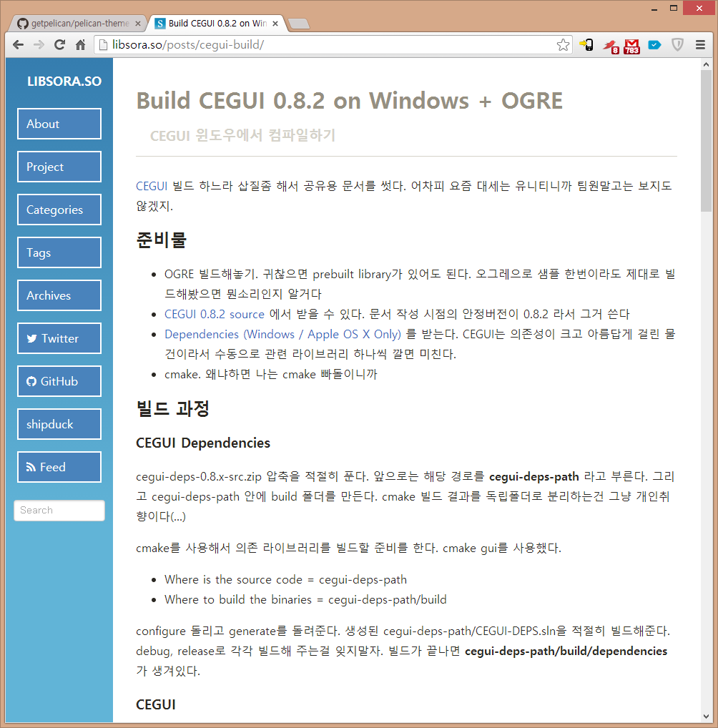Maximize the browser window
This screenshot has height=728, width=718.
[674, 9]
